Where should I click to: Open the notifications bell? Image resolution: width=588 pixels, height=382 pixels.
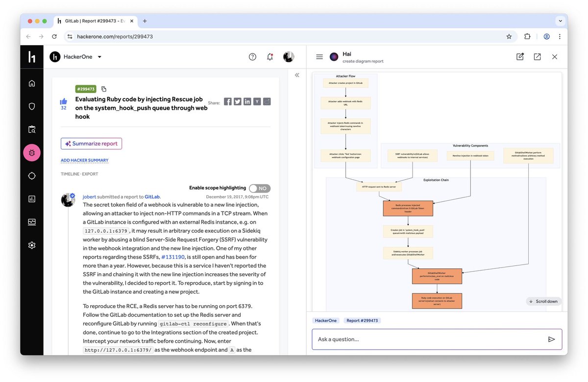[x=270, y=57]
